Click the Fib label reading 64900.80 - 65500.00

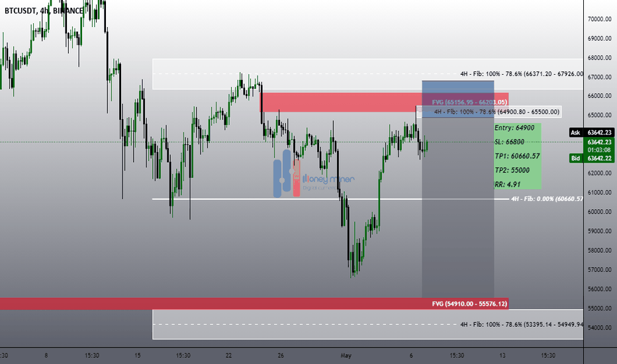(497, 112)
